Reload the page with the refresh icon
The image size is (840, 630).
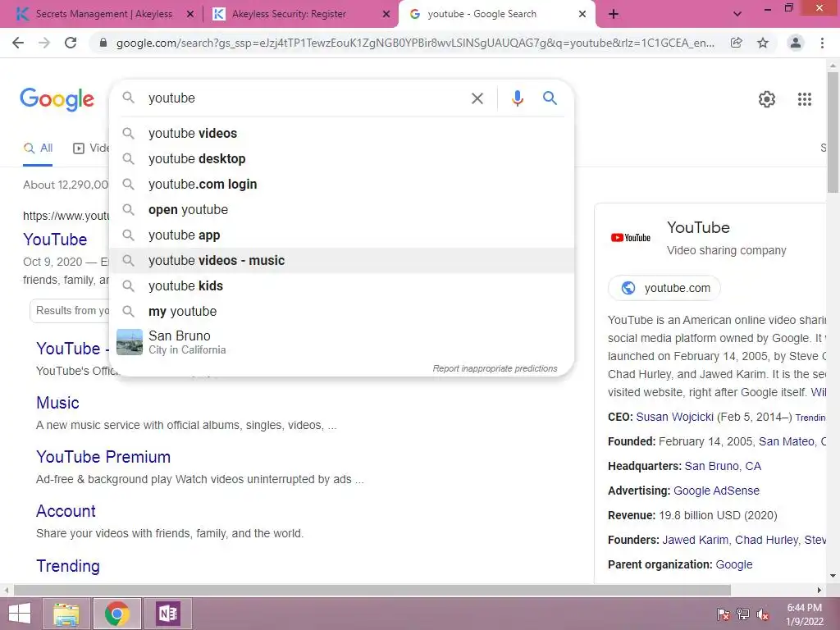71,43
